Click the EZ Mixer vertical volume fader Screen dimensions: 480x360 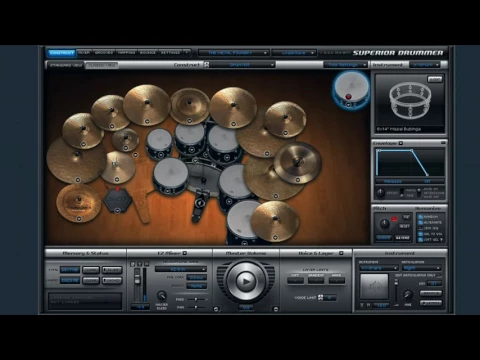[x=137, y=280]
